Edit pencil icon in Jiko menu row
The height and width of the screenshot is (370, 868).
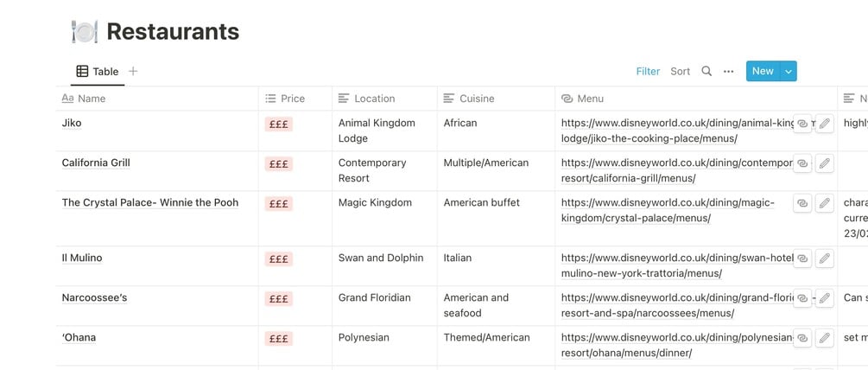point(825,124)
